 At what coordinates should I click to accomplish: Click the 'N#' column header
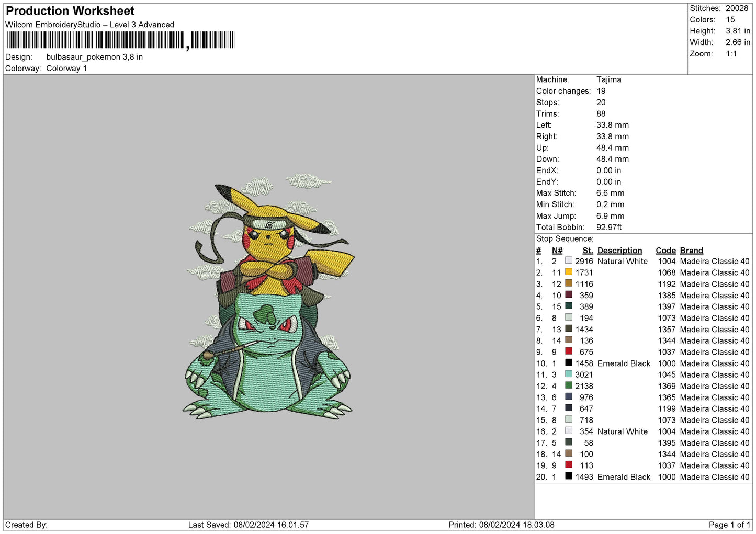point(557,251)
